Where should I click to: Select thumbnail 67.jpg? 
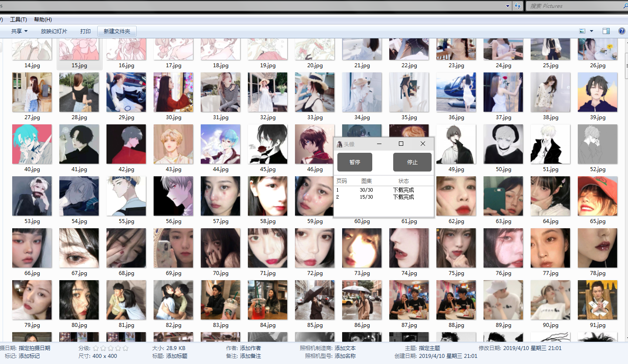(79, 248)
